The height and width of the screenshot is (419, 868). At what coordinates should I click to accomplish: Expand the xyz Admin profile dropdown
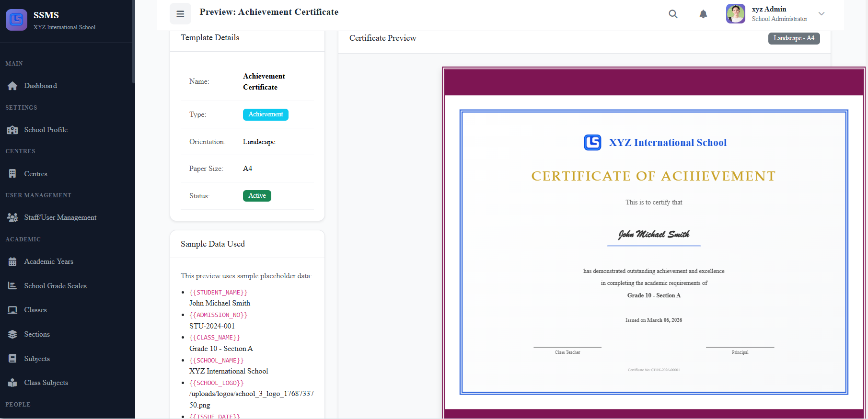point(821,14)
